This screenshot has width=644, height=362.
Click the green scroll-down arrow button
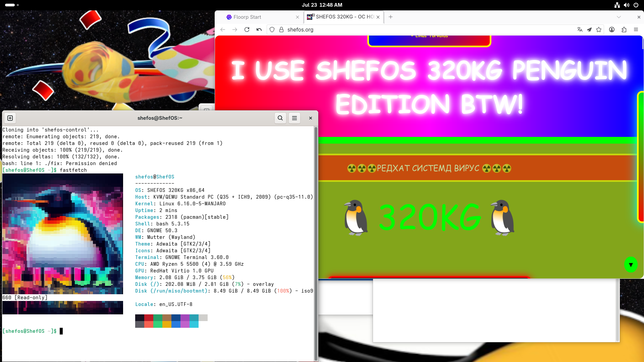pos(631,265)
